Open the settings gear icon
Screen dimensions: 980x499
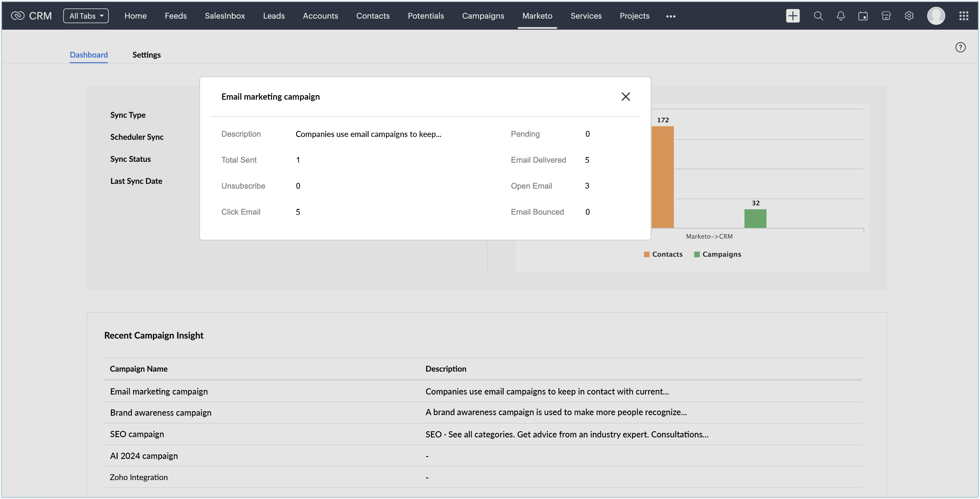909,16
